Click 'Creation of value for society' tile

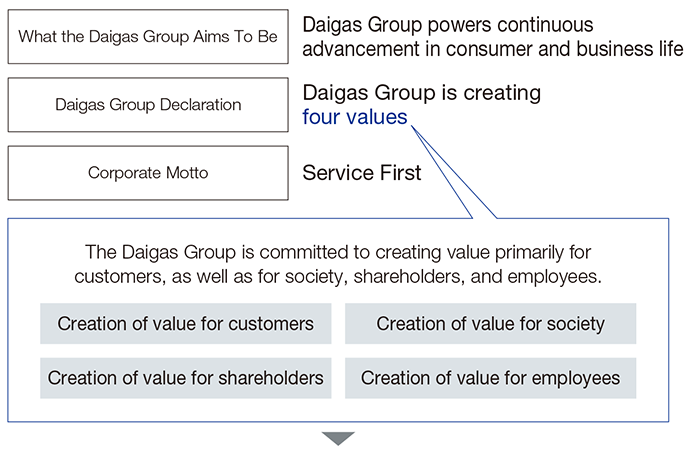[x=490, y=324]
